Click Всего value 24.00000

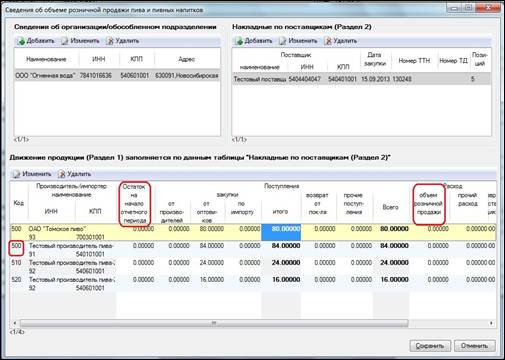[394, 263]
